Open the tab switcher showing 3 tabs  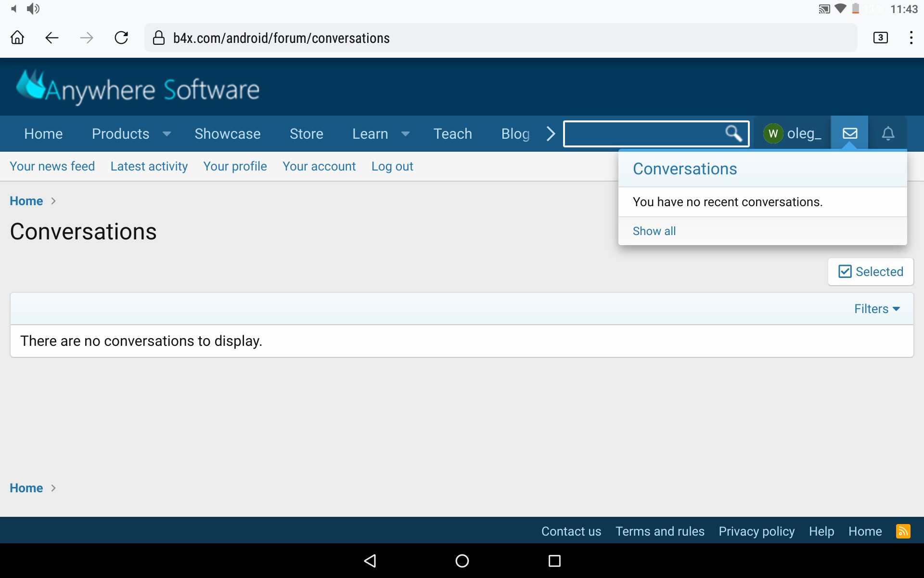[881, 38]
